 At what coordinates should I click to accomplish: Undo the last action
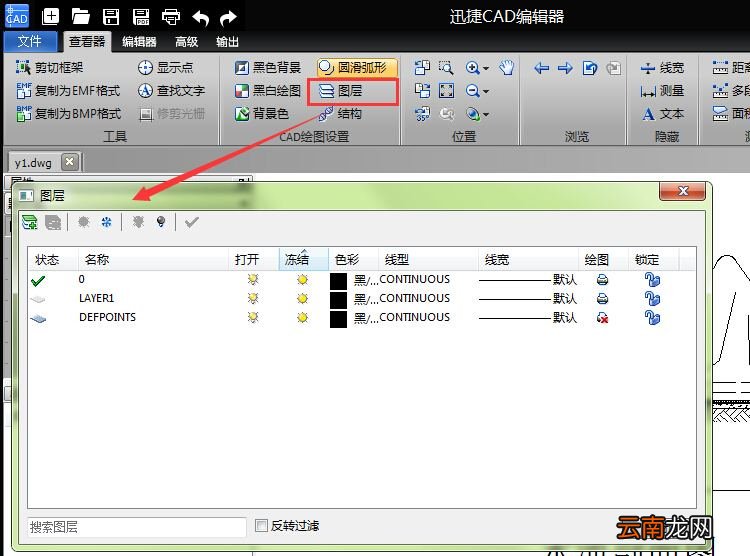200,18
